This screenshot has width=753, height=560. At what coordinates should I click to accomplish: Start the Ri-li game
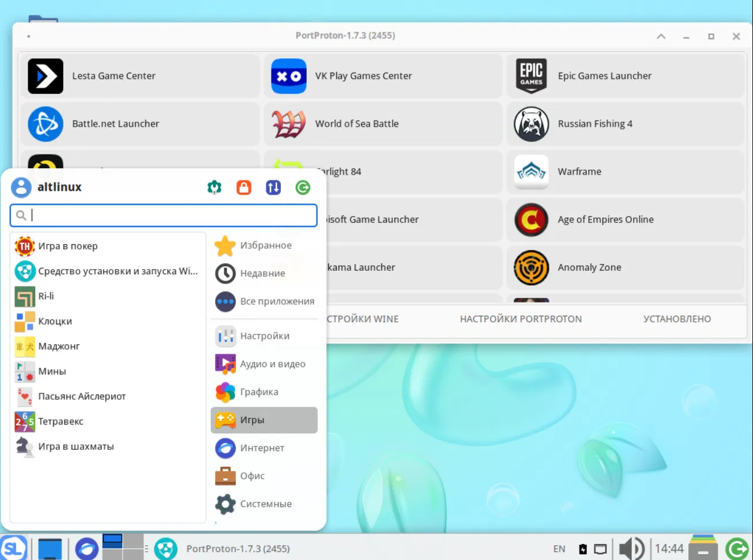point(108,296)
